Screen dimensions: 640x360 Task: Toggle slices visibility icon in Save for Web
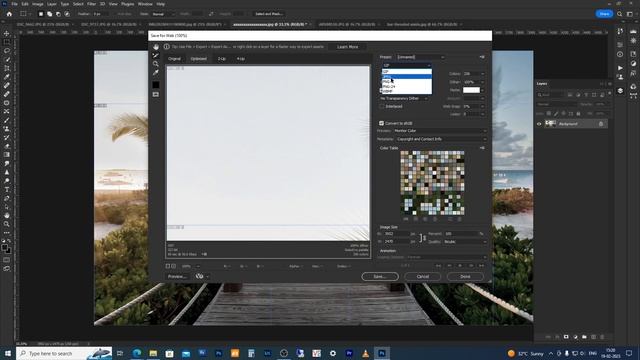[x=156, y=95]
